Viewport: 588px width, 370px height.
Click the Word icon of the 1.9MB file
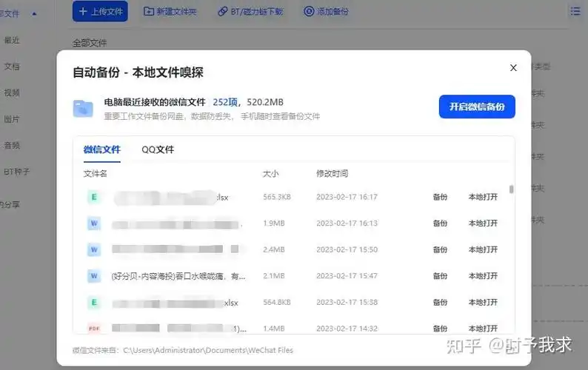pos(94,223)
